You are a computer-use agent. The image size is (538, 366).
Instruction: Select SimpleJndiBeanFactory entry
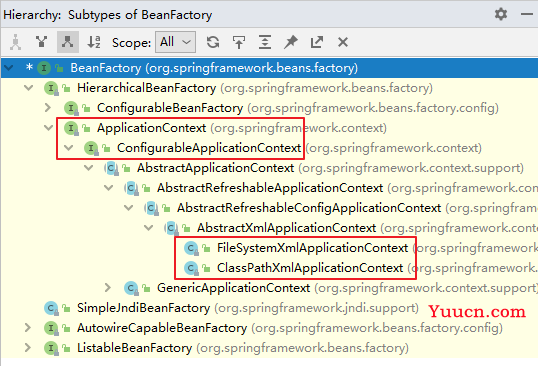point(143,308)
